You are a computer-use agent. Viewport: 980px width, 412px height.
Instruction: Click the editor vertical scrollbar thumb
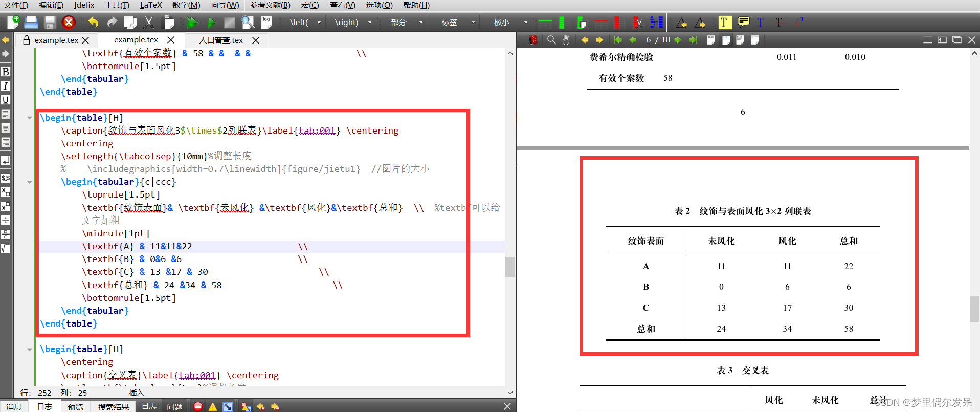[x=510, y=267]
